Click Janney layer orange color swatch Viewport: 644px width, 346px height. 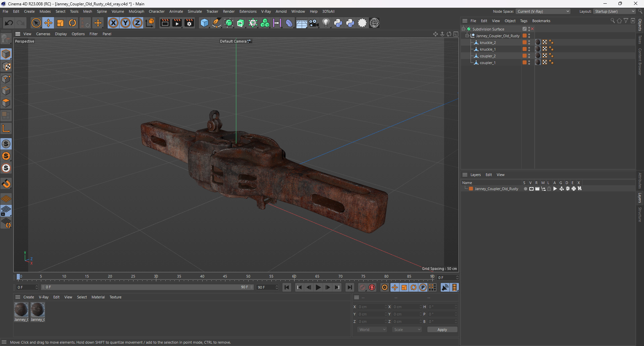point(471,189)
